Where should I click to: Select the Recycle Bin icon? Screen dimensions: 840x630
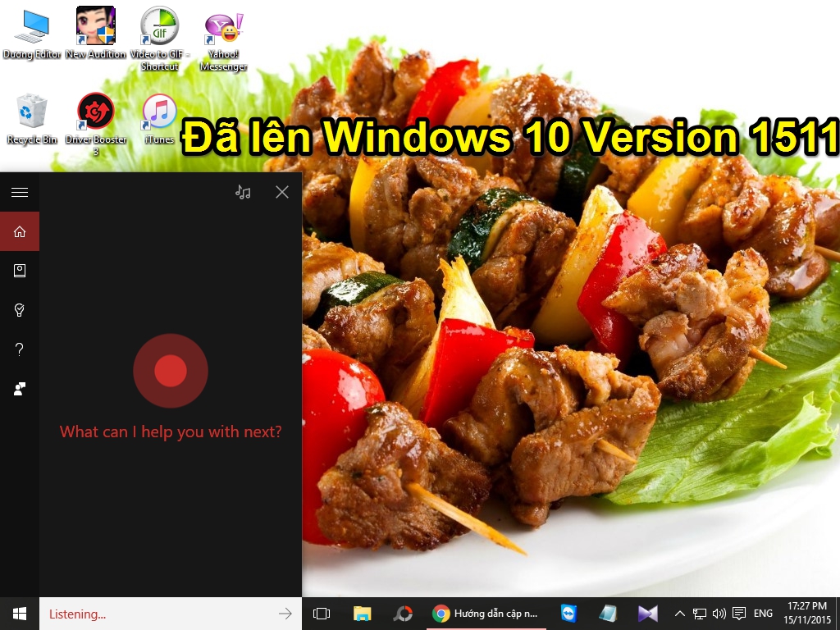(x=32, y=119)
